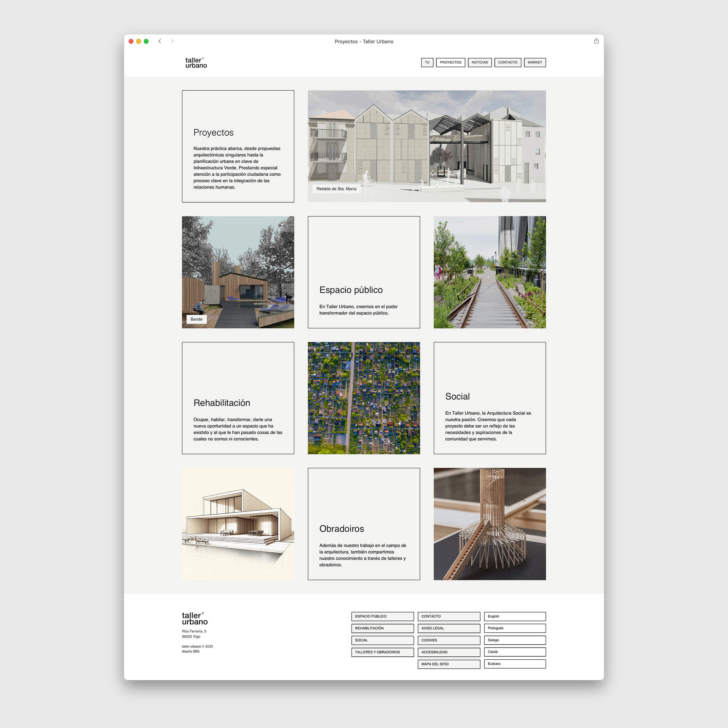
Task: Open the Retablo de Sta. María project image
Action: click(427, 146)
